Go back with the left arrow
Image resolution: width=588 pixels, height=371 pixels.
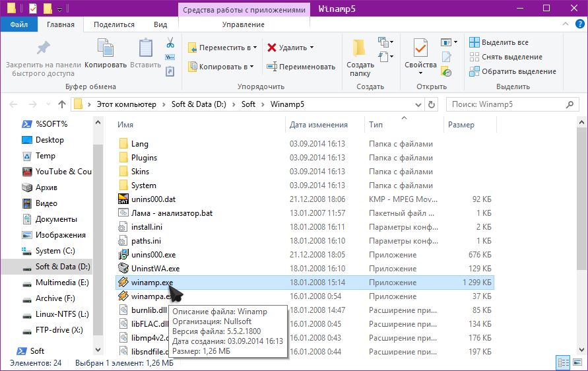[x=13, y=104]
